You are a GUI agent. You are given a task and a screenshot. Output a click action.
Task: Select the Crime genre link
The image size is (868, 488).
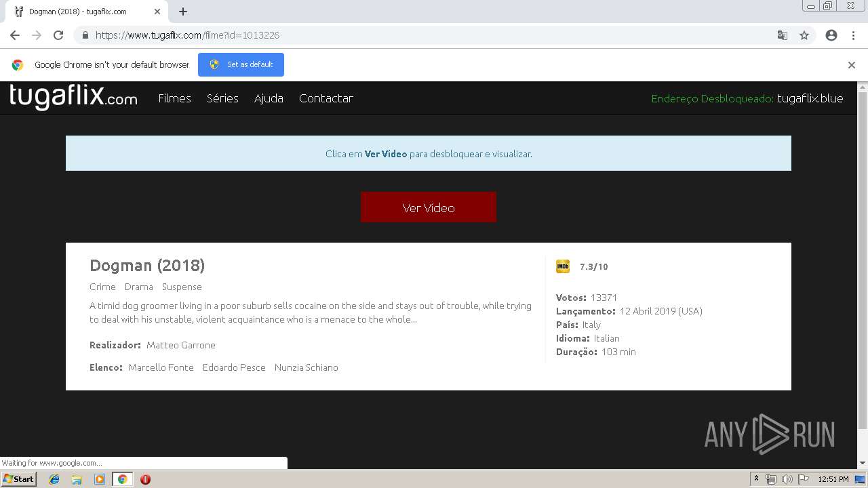point(102,287)
